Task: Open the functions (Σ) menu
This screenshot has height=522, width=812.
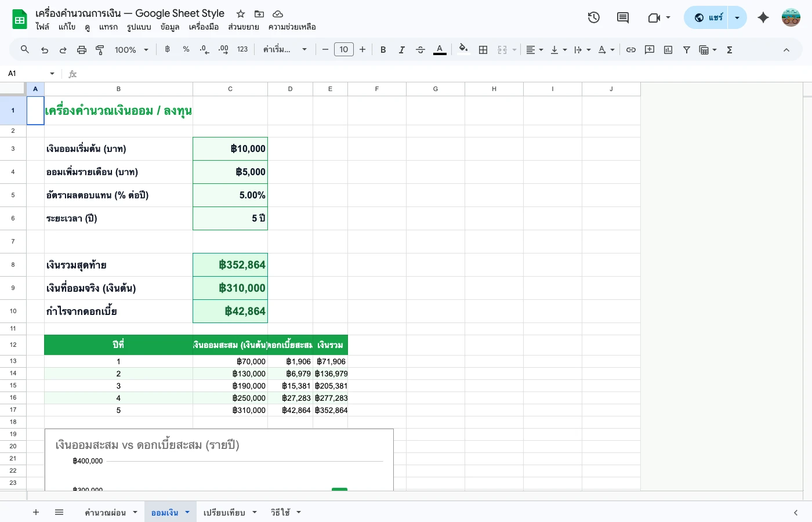Action: pos(729,49)
